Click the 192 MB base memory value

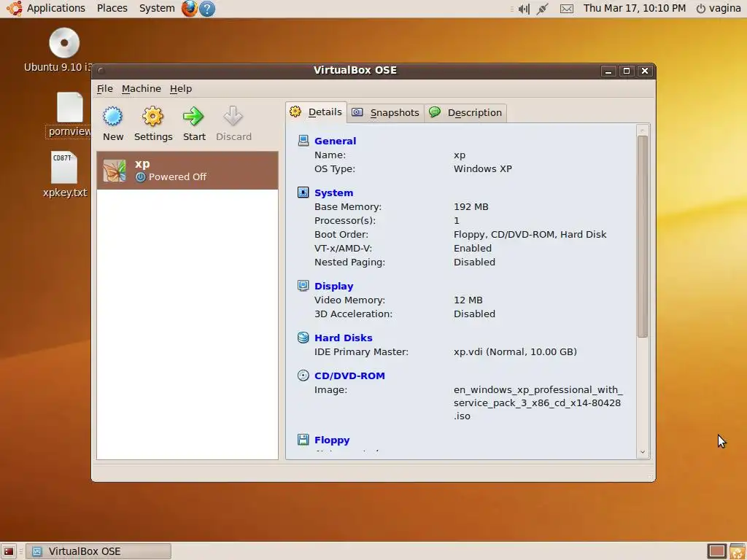[x=471, y=207]
